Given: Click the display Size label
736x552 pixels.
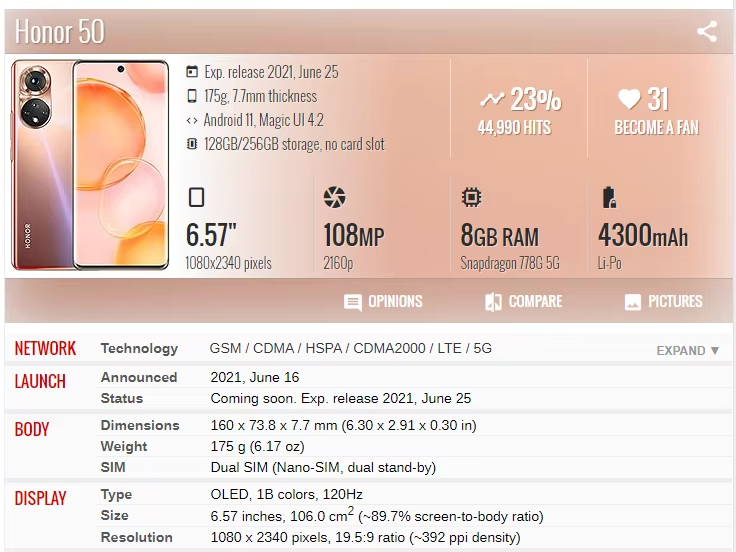Looking at the screenshot, I should (x=115, y=515).
